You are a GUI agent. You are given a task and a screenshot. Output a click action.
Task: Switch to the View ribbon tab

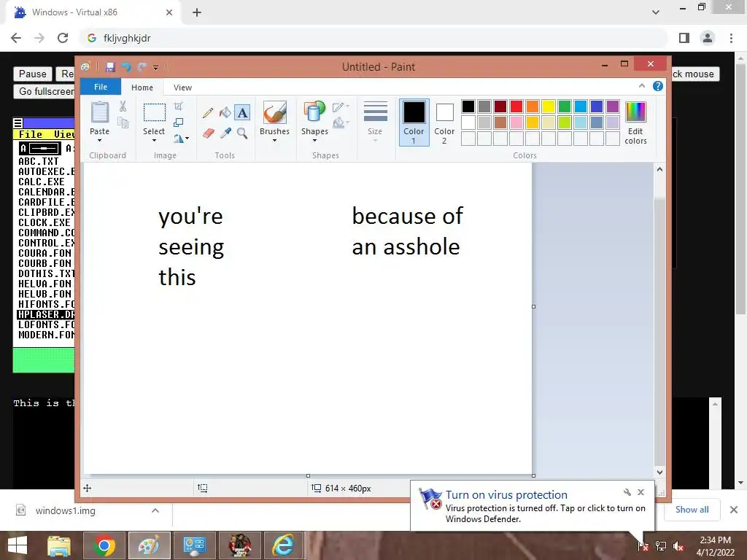click(182, 87)
